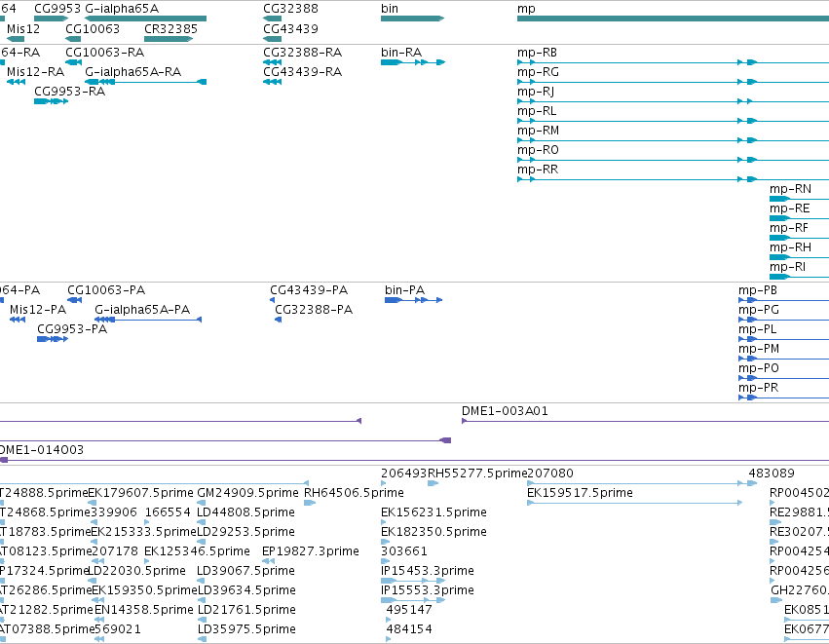Image resolution: width=829 pixels, height=644 pixels.
Task: Click the mp-PO protein label
Action: [x=759, y=368]
